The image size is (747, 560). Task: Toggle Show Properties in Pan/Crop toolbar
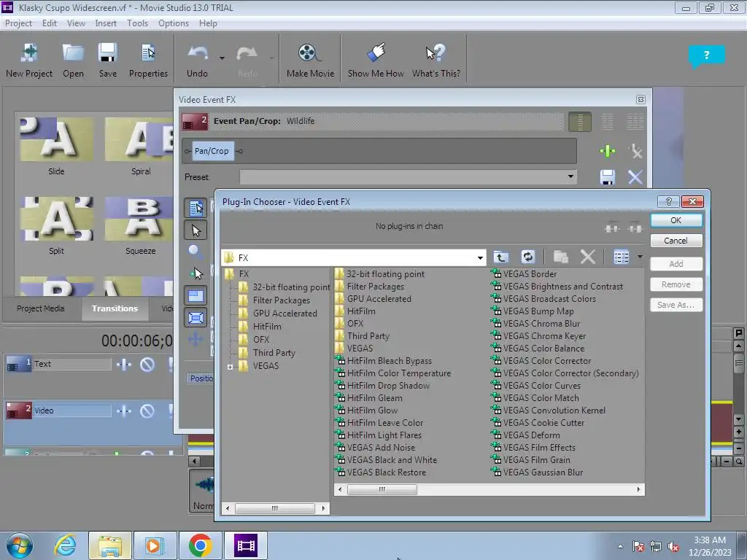196,208
